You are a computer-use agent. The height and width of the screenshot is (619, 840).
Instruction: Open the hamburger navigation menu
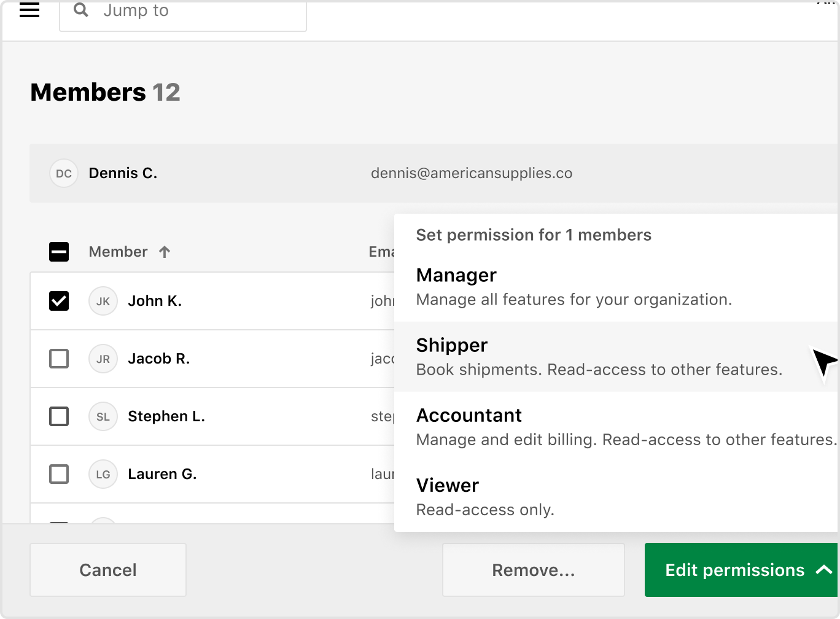point(29,10)
